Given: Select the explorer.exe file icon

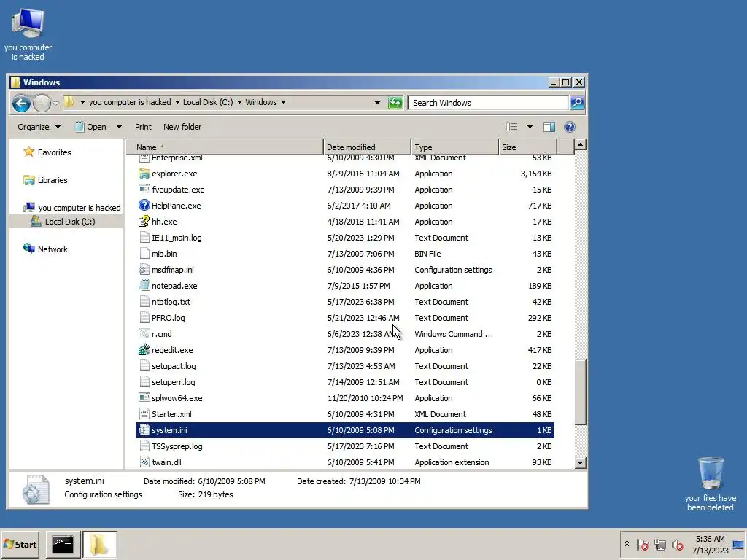Looking at the screenshot, I should click(x=144, y=174).
